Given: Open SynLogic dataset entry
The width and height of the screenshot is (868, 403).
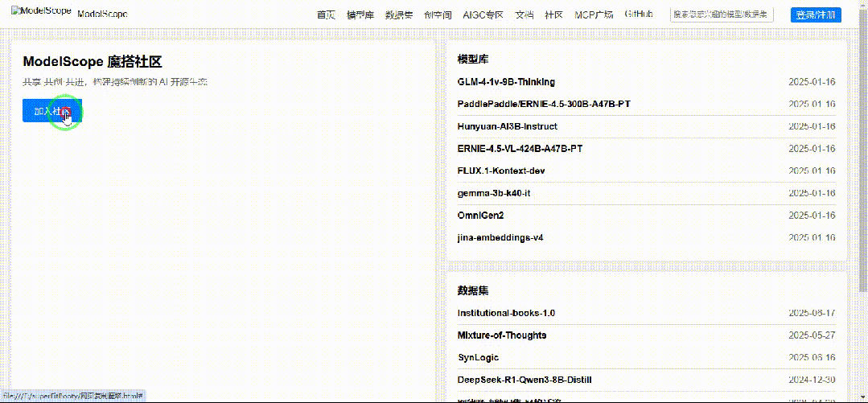Looking at the screenshot, I should [479, 358].
